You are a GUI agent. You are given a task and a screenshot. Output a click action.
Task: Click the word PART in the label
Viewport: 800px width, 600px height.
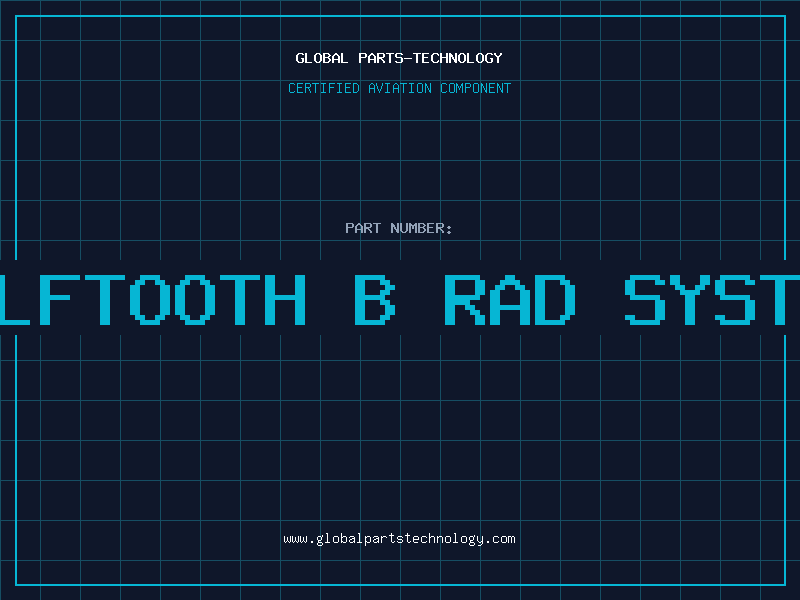coord(363,228)
